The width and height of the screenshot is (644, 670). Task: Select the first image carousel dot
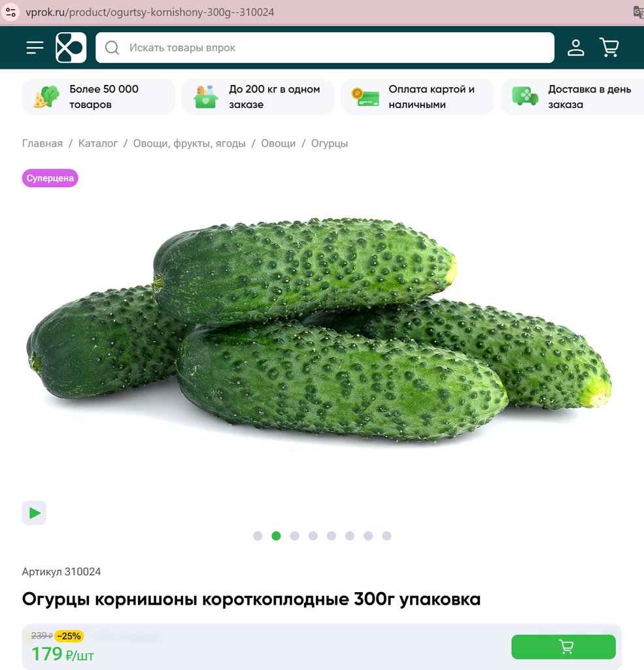pos(258,536)
